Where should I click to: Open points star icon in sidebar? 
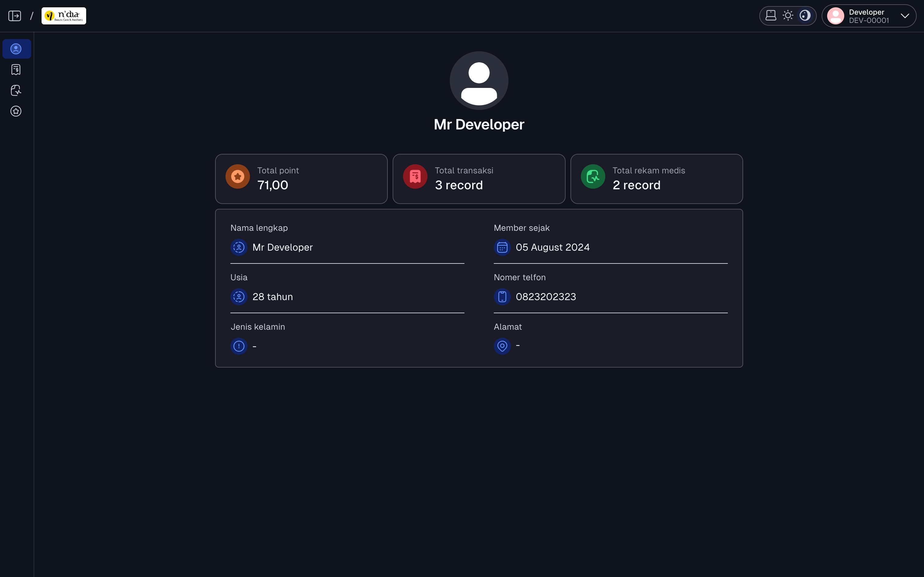[x=16, y=111]
